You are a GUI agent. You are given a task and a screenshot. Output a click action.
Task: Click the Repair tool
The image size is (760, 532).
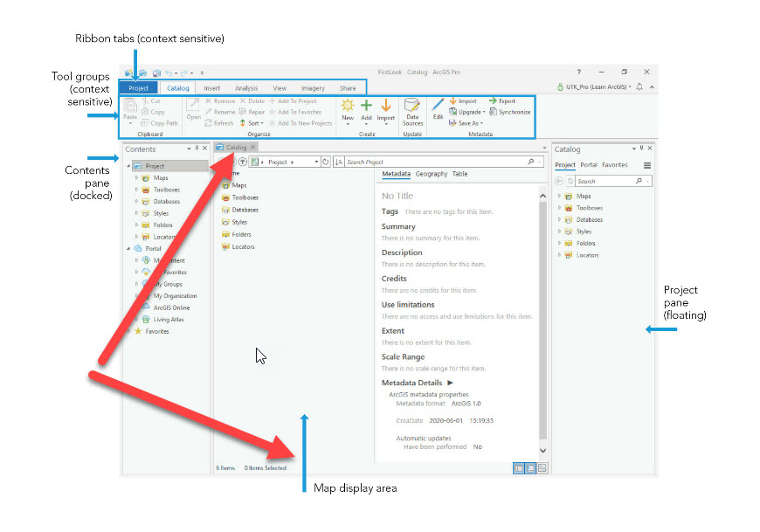tap(252, 112)
